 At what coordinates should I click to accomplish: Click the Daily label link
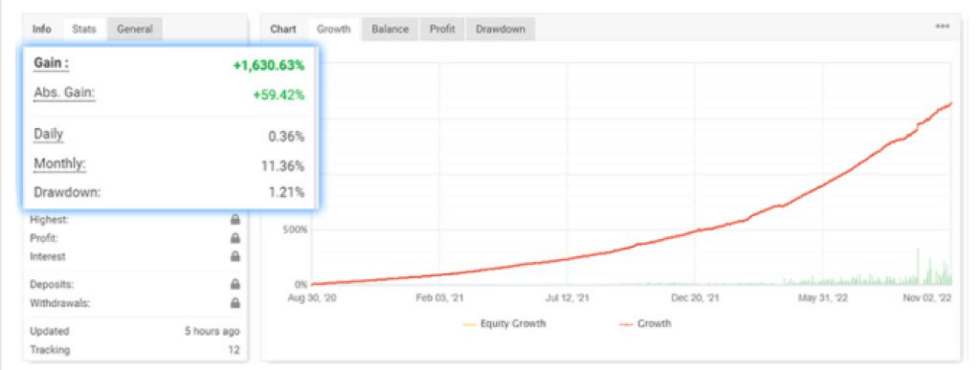pyautogui.click(x=48, y=135)
